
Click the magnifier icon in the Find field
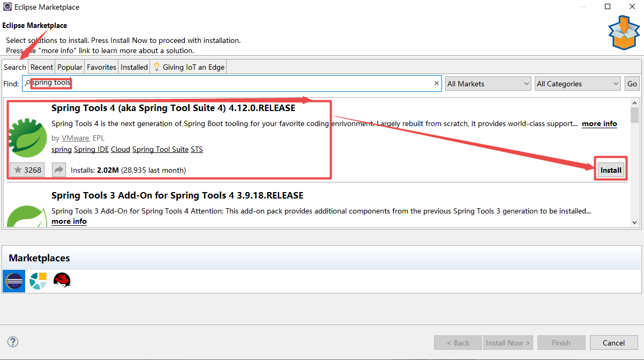(27, 83)
